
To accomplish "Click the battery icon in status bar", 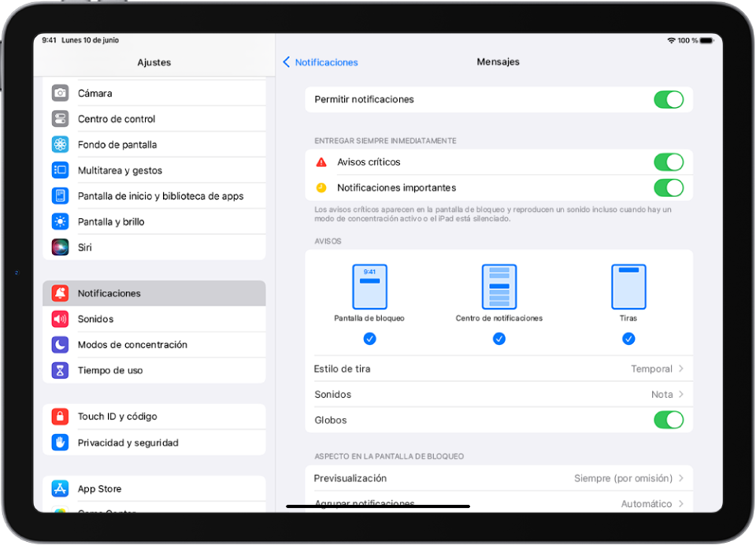I will pos(707,40).
